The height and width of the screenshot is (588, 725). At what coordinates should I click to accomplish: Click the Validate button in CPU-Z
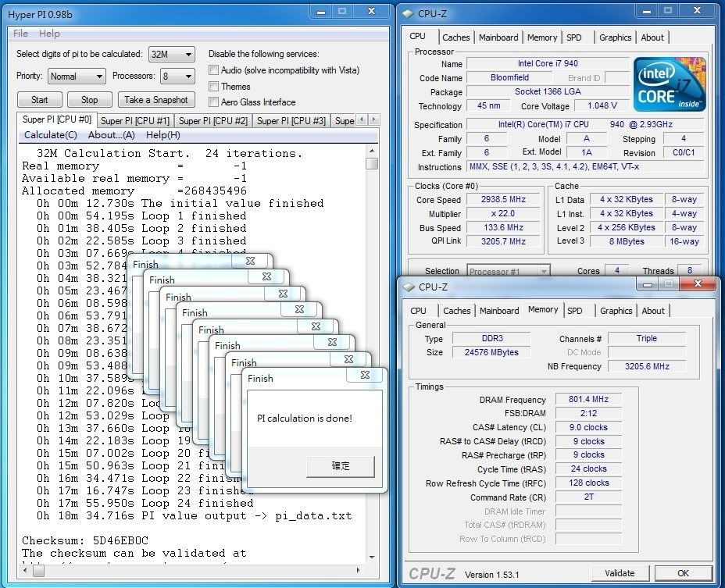pos(620,573)
